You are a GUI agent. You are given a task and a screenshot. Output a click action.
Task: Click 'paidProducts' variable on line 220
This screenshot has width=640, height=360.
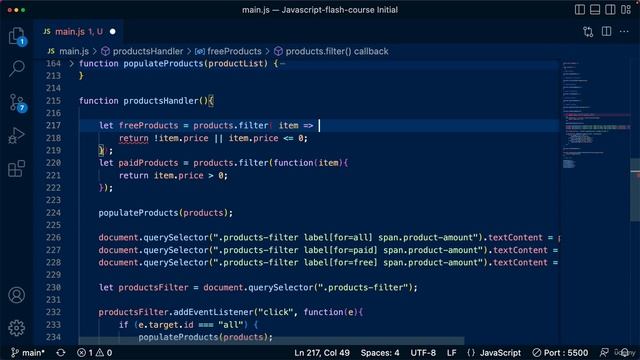149,163
